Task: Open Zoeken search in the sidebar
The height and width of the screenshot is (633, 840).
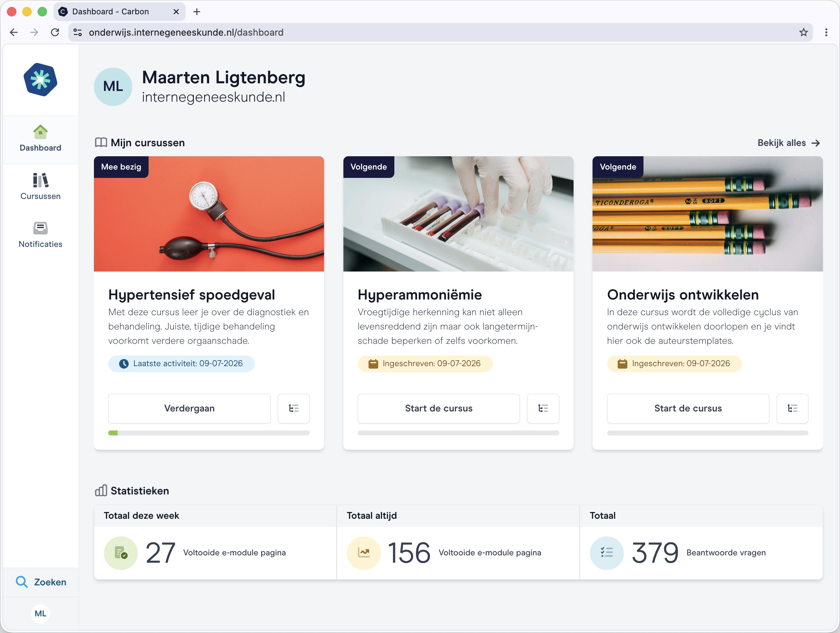Action: pos(41,582)
